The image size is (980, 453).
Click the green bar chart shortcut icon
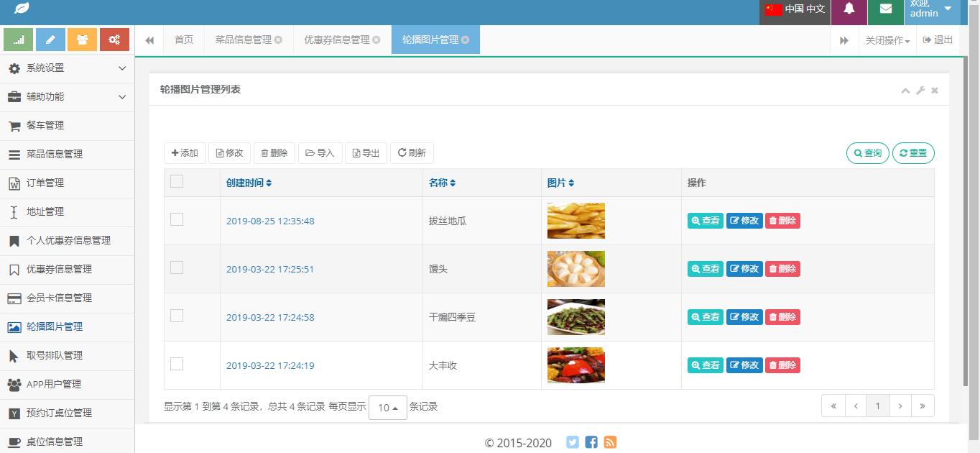click(19, 40)
